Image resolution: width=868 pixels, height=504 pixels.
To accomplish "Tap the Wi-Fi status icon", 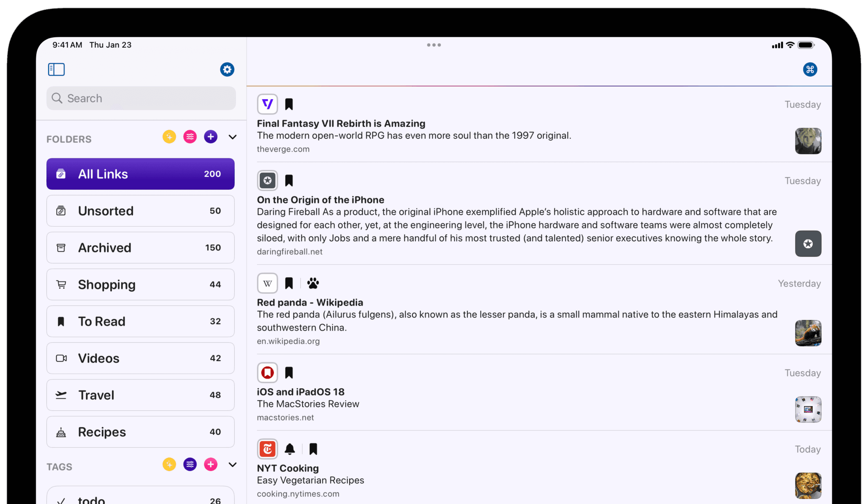I will [x=790, y=45].
